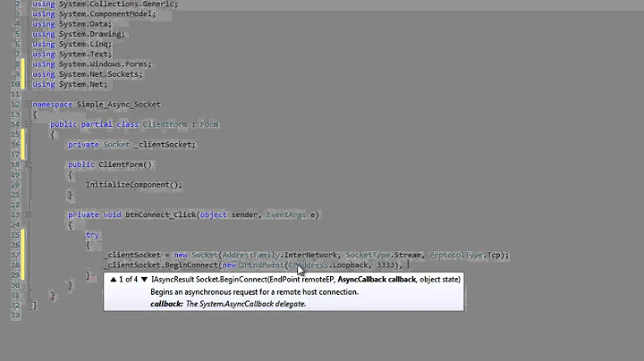Click the namespace name Simple_Async_Socket
644x361 pixels.
(119, 105)
